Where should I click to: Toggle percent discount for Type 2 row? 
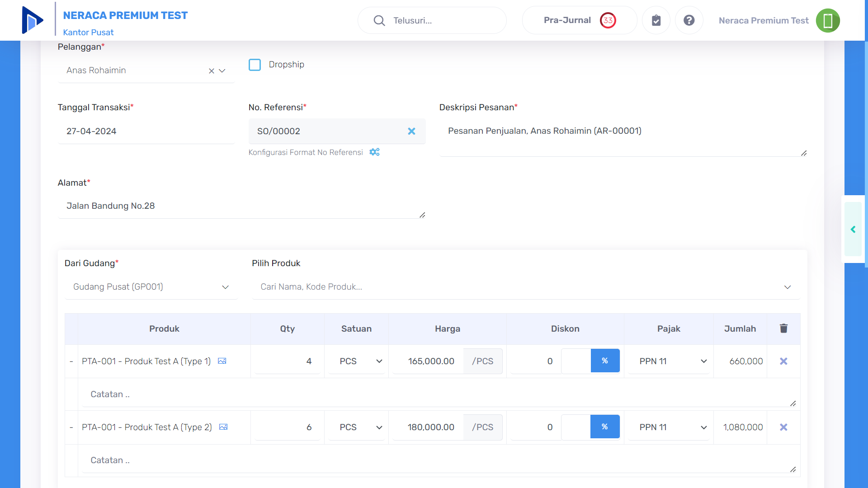point(605,427)
